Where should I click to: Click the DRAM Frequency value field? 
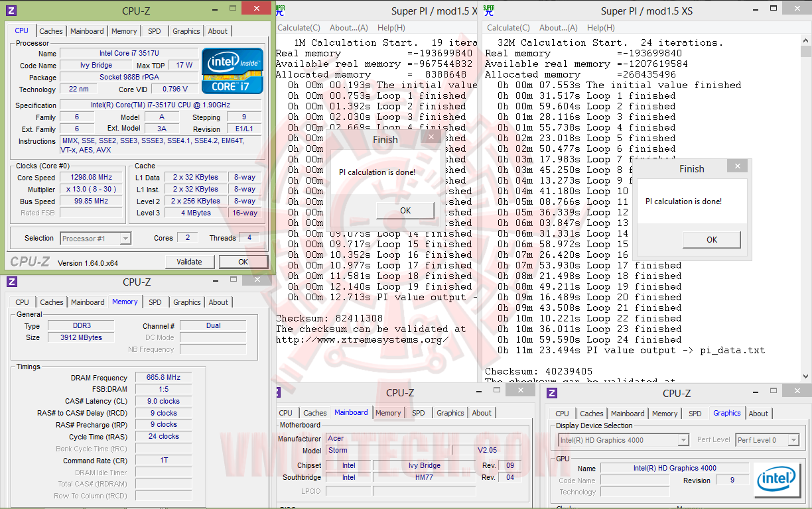point(163,378)
